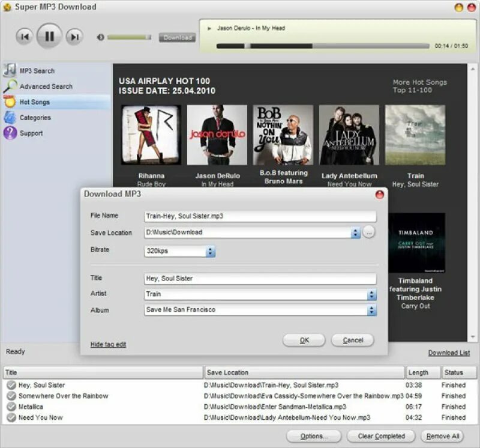Image resolution: width=480 pixels, height=448 pixels.
Task: Mute audio with the speaker icon
Action: click(100, 37)
